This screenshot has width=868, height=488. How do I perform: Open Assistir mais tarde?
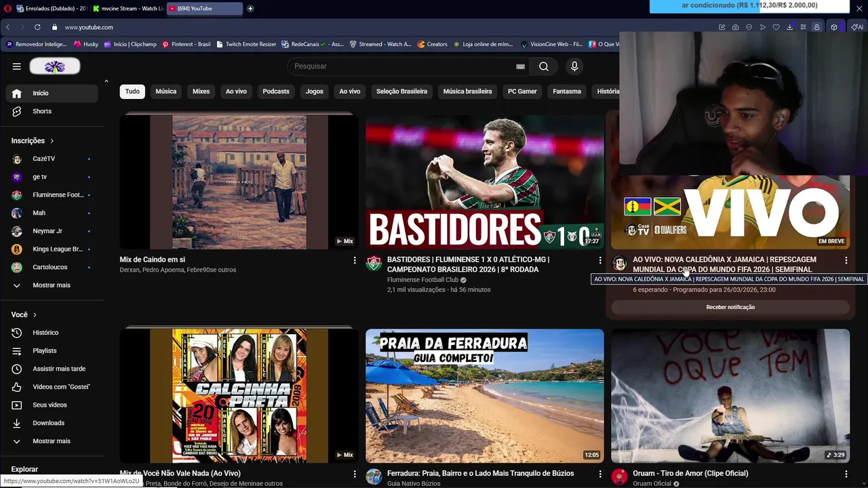coord(52,369)
